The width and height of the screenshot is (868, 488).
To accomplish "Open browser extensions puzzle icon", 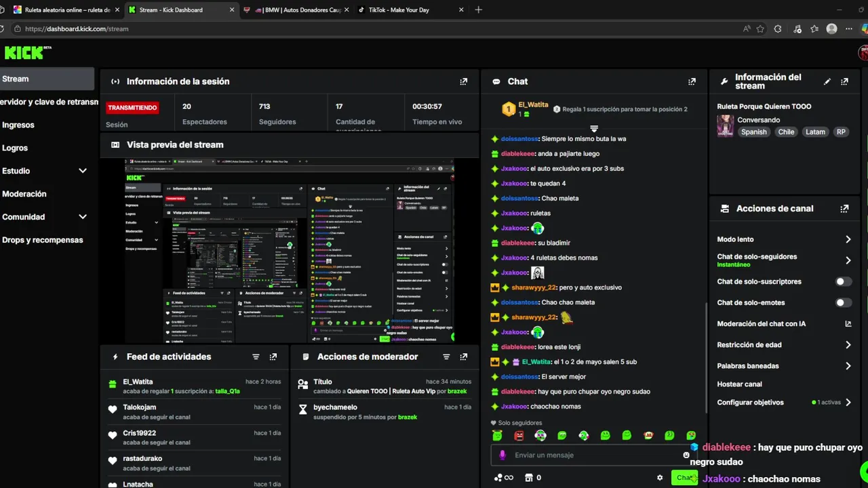I will [x=778, y=29].
